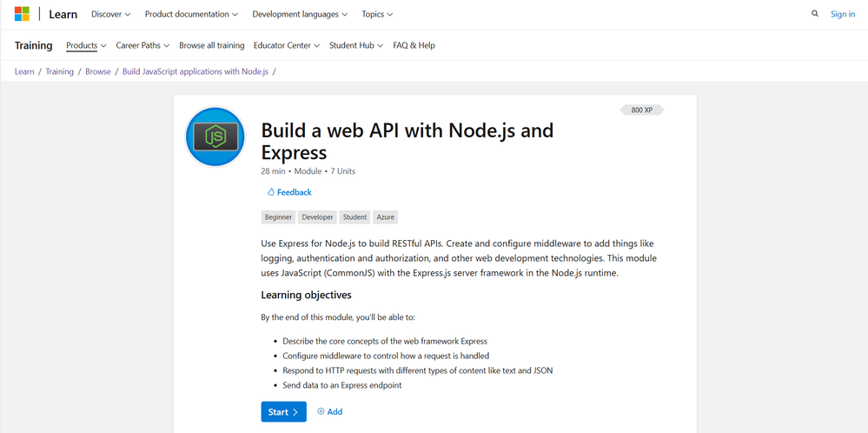Select the Student tag

click(x=354, y=217)
